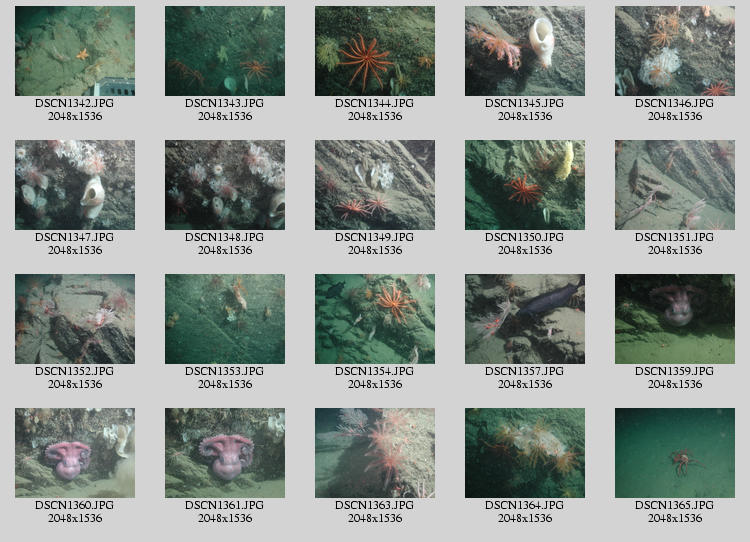Click the filename text DSCN1352.JPG

(75, 371)
